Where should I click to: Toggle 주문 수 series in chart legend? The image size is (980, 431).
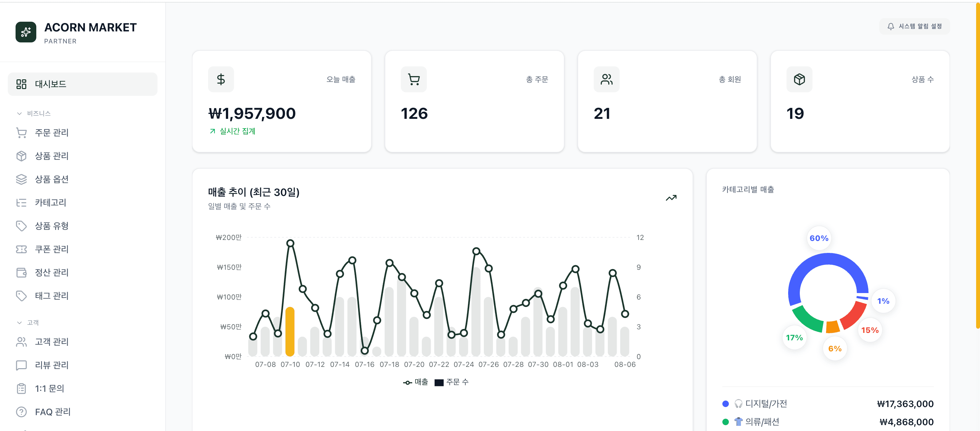point(451,382)
